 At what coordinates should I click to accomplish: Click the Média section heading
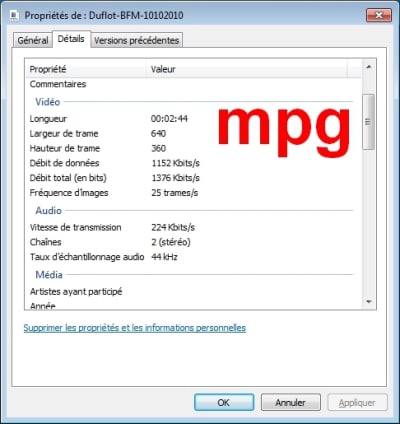click(49, 275)
